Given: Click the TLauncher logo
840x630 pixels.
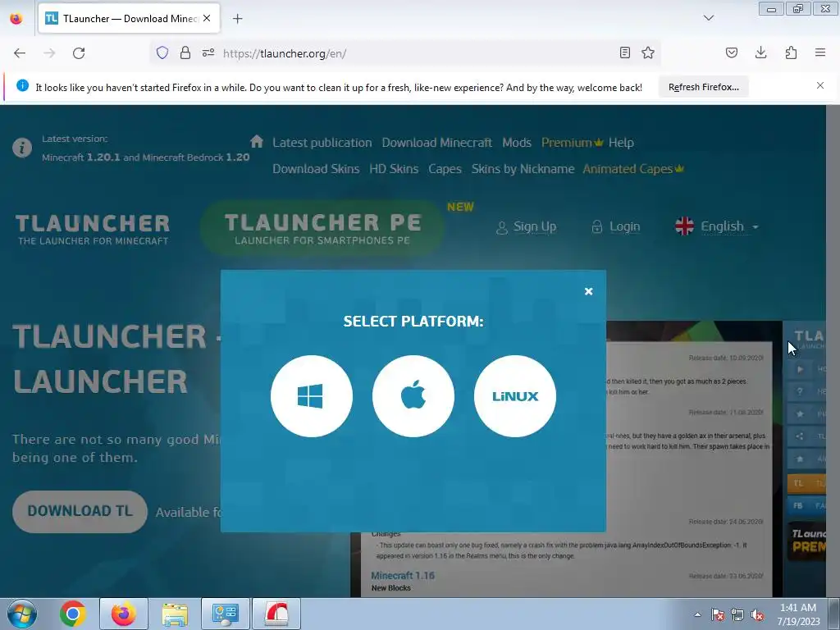Looking at the screenshot, I should [93, 230].
